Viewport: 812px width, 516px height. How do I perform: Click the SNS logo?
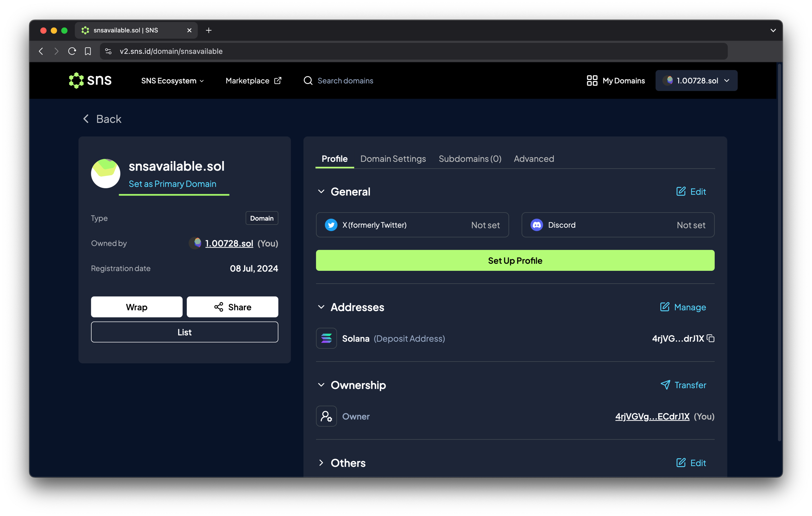pos(90,80)
